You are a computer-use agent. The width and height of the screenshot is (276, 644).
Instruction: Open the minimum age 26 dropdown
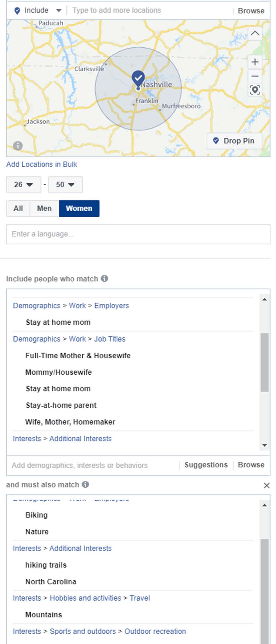(x=23, y=185)
